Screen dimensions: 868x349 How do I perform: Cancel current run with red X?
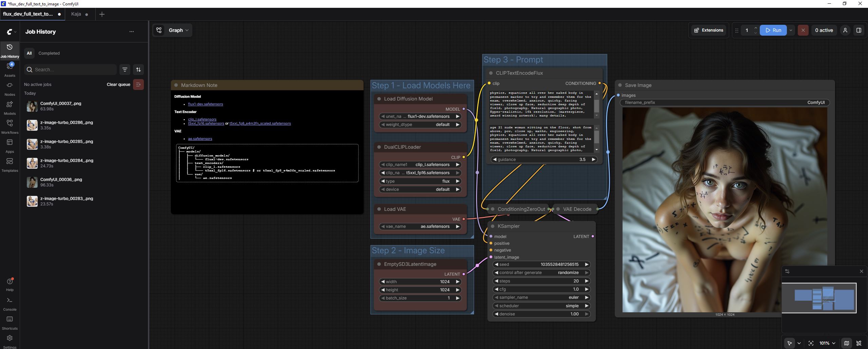click(803, 30)
